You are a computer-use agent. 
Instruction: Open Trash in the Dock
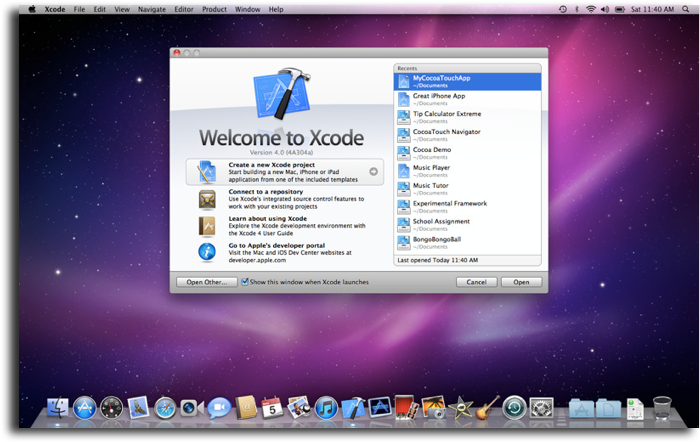point(661,408)
